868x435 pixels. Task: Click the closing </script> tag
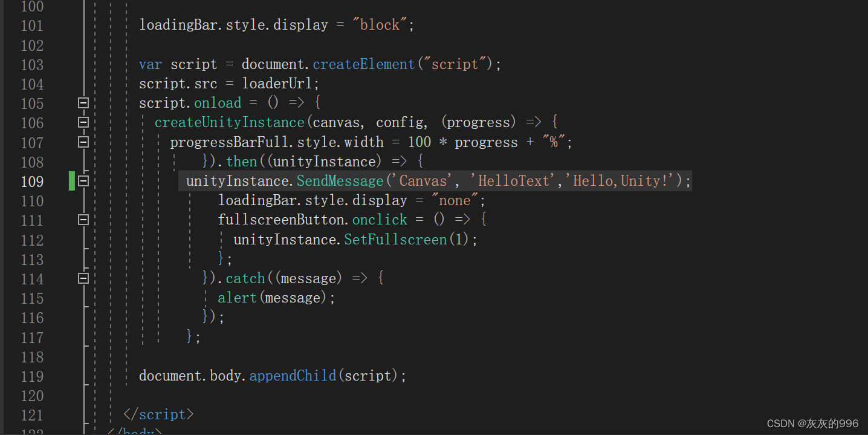(x=158, y=414)
